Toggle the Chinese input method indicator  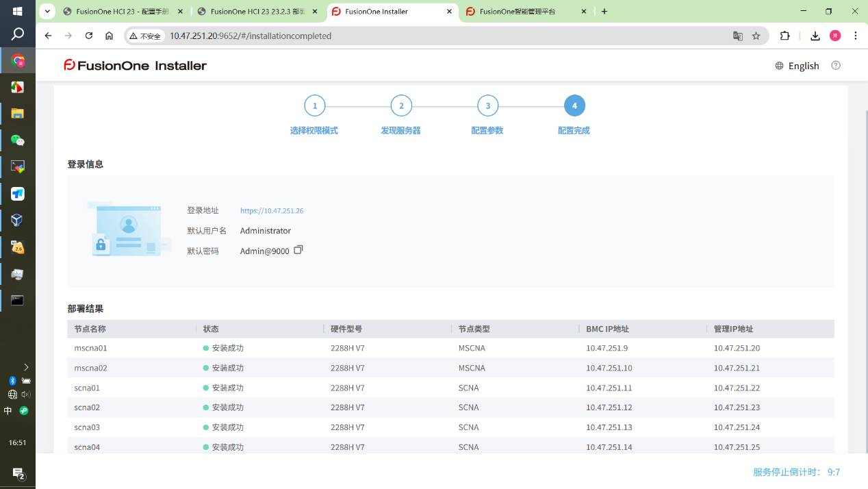coord(8,411)
